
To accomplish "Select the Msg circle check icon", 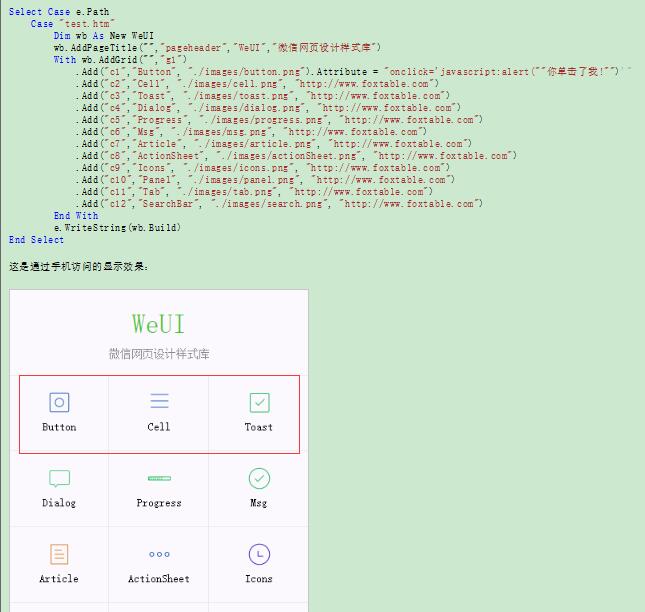I will [x=260, y=478].
